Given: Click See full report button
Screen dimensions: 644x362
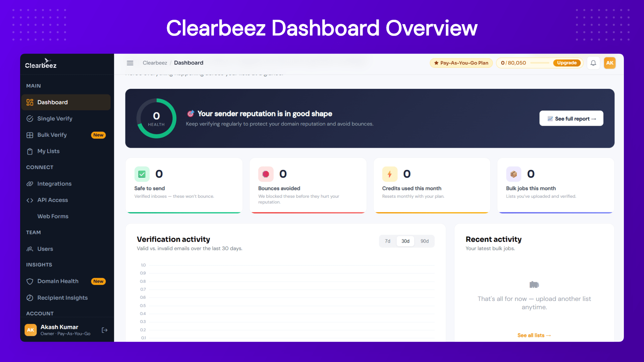Looking at the screenshot, I should click(571, 118).
